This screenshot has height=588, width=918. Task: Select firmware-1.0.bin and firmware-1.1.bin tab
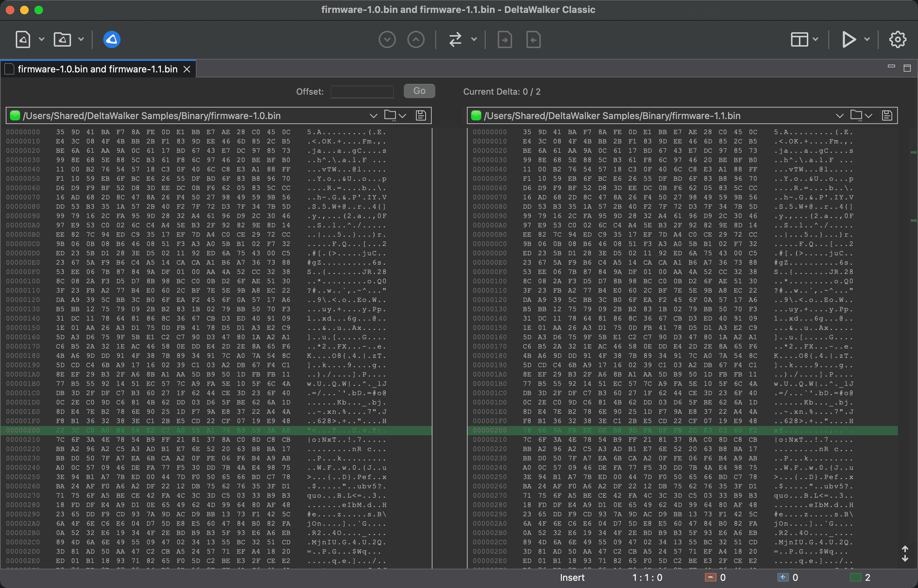[98, 69]
